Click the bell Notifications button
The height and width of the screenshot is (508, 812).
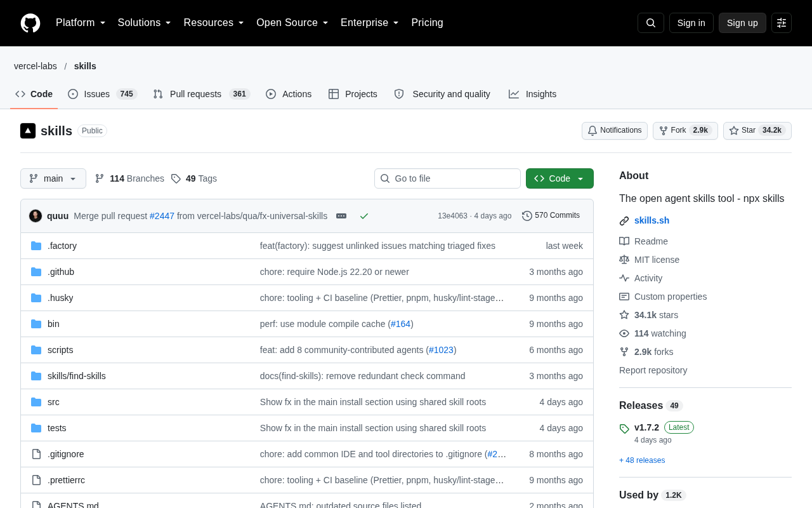615,131
